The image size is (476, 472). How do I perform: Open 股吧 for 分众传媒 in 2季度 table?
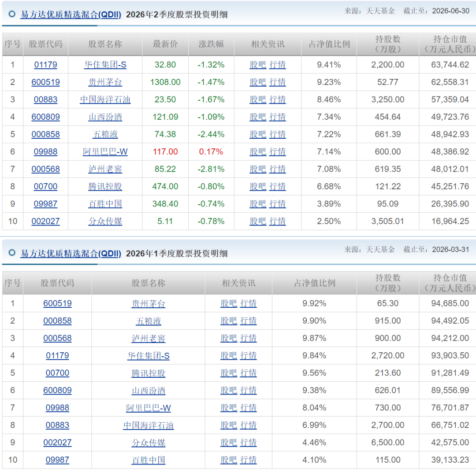(x=258, y=221)
